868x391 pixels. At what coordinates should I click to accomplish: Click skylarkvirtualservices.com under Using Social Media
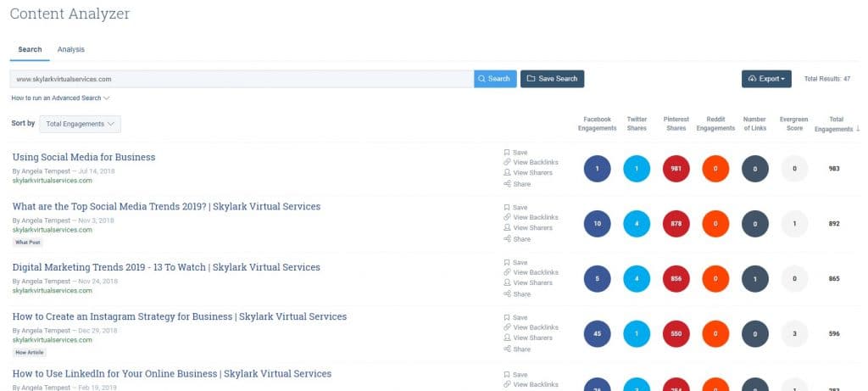pyautogui.click(x=52, y=181)
